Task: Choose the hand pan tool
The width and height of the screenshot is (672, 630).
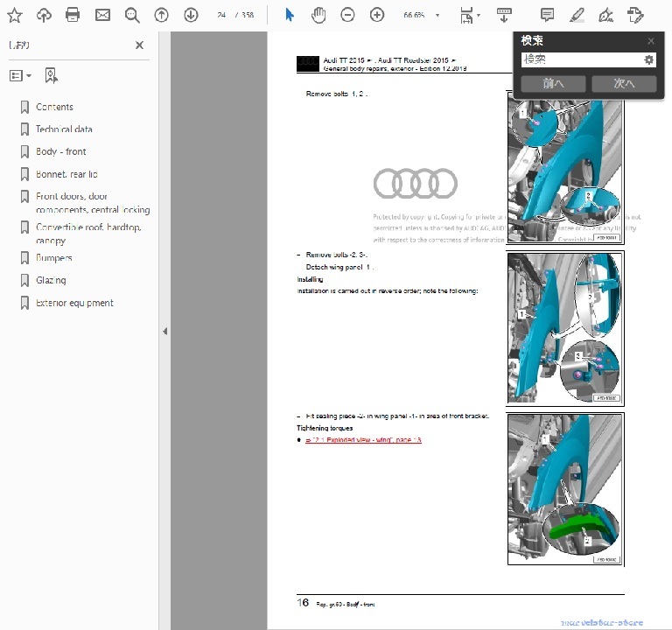Action: 318,16
